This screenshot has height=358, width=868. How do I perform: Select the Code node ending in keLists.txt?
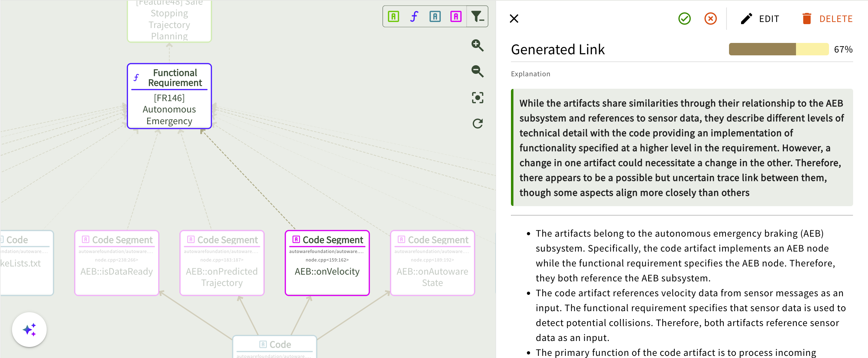(x=27, y=263)
